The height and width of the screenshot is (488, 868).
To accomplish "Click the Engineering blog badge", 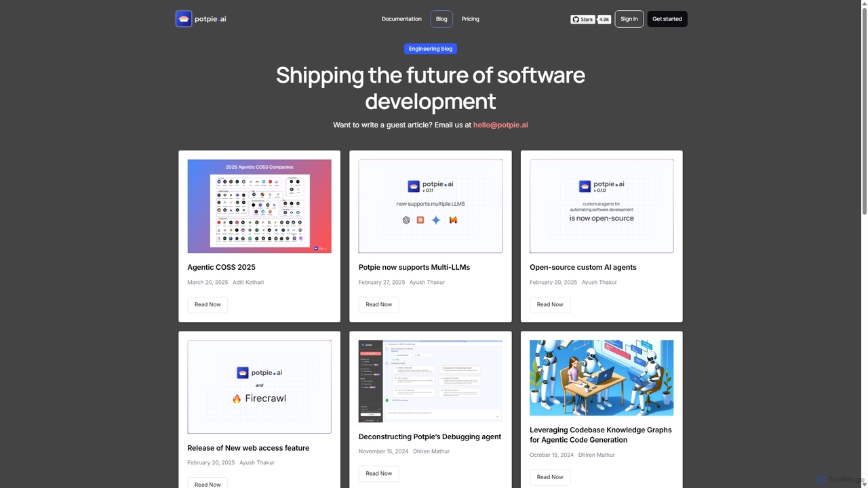I will click(x=431, y=49).
